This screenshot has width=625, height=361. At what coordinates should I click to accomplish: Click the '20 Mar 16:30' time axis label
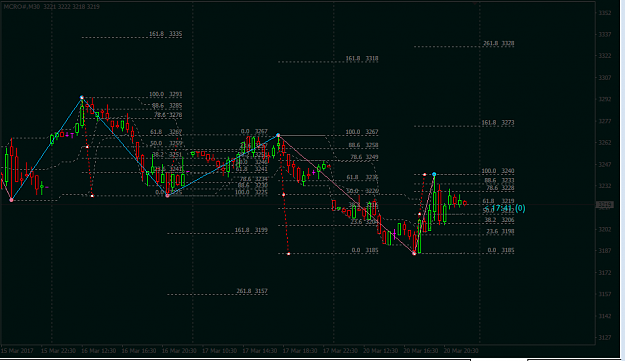[421, 351]
